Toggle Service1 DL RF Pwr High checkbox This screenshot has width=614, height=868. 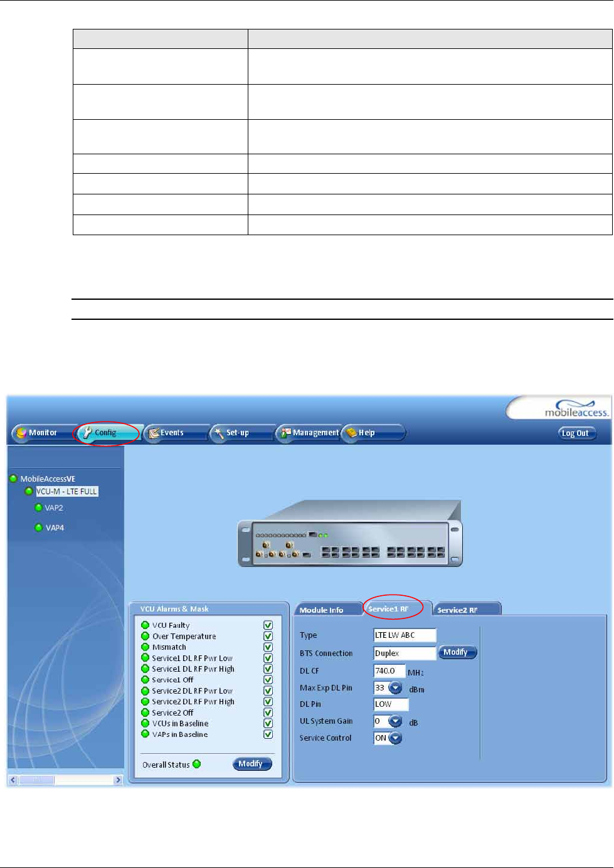click(x=268, y=669)
